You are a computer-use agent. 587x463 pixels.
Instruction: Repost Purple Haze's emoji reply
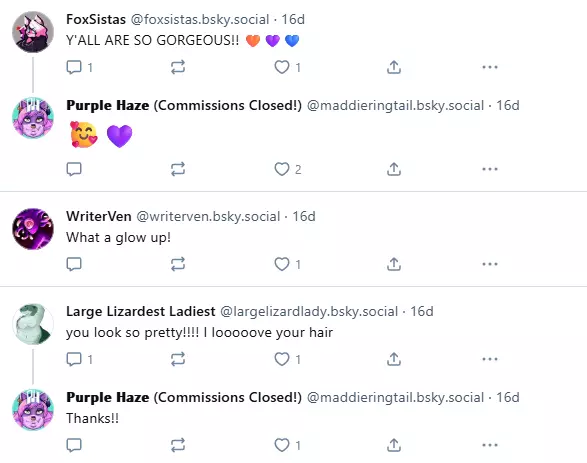pos(178,169)
